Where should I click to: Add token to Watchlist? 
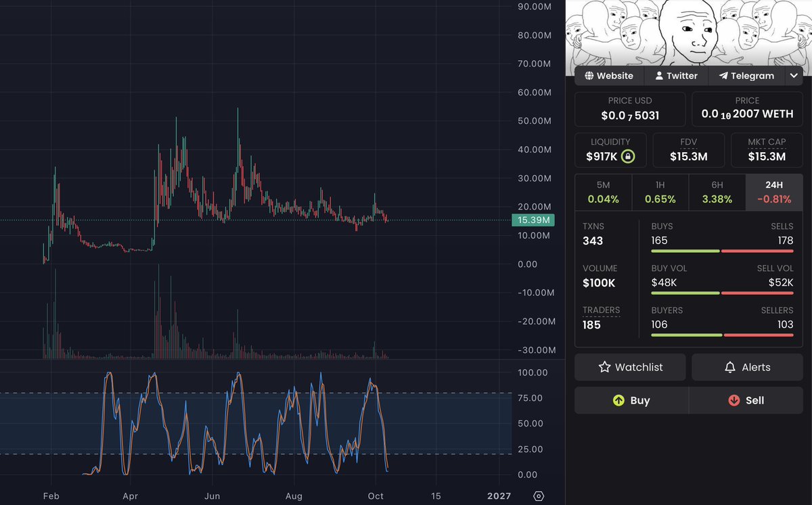pos(630,367)
